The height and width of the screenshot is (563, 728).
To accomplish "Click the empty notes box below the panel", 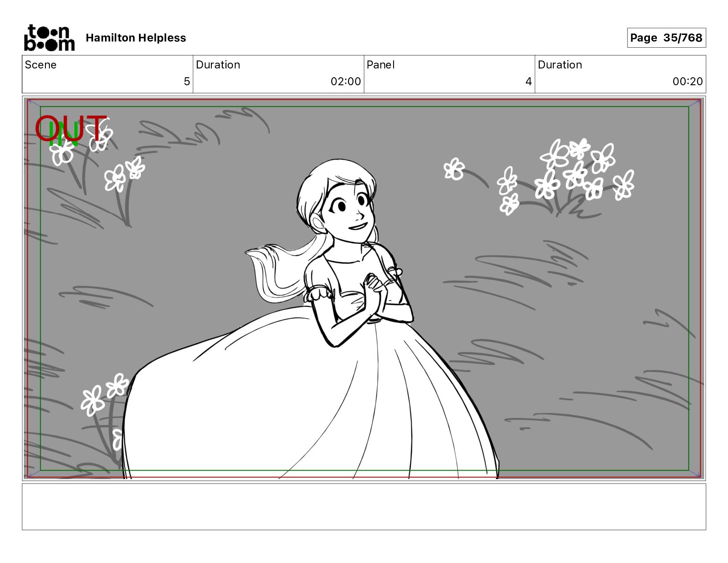I will tap(364, 507).
